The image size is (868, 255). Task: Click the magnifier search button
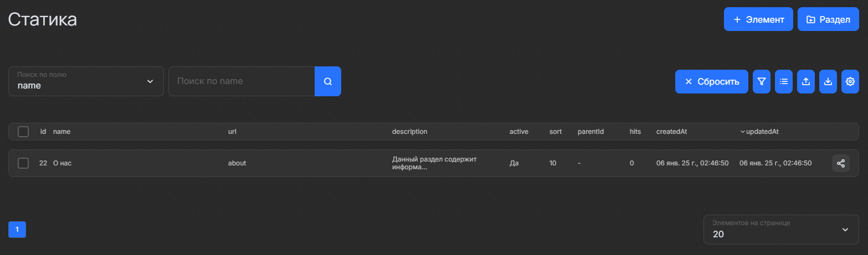327,81
